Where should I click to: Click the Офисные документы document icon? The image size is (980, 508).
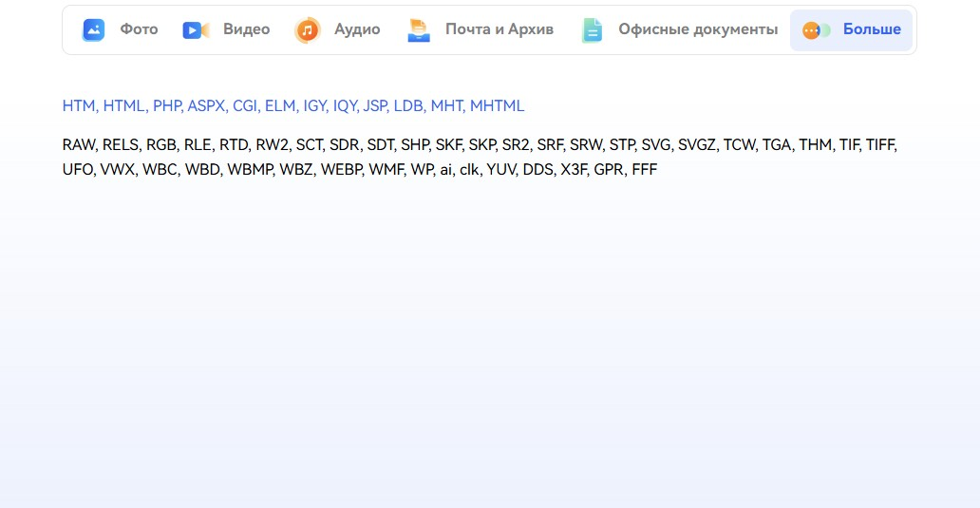click(592, 30)
